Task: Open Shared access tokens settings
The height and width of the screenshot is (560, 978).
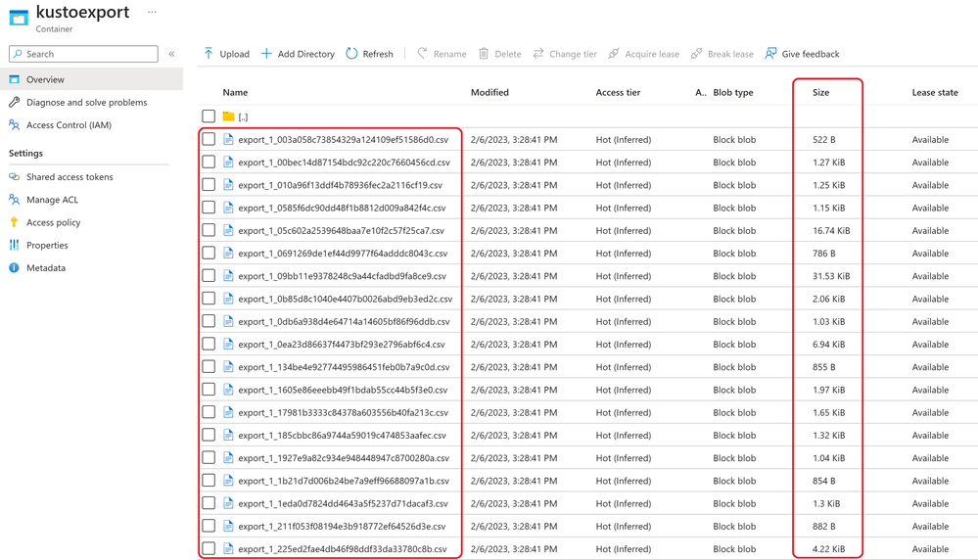Action: tap(70, 177)
